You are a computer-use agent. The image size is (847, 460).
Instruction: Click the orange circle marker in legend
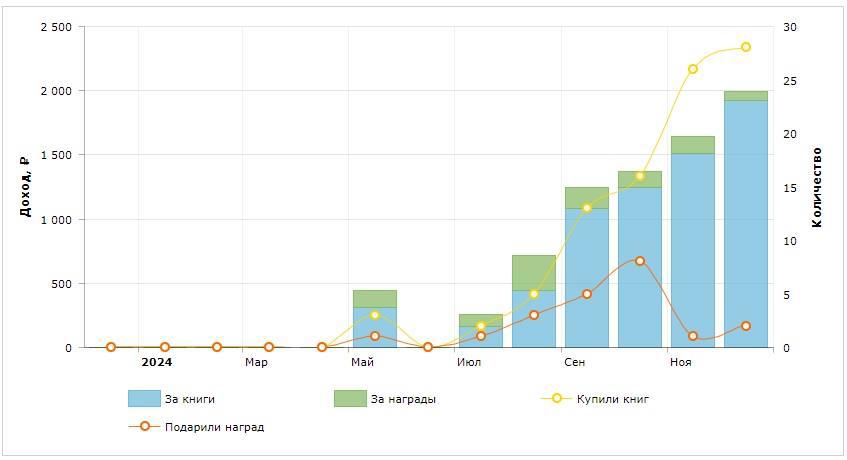(145, 426)
